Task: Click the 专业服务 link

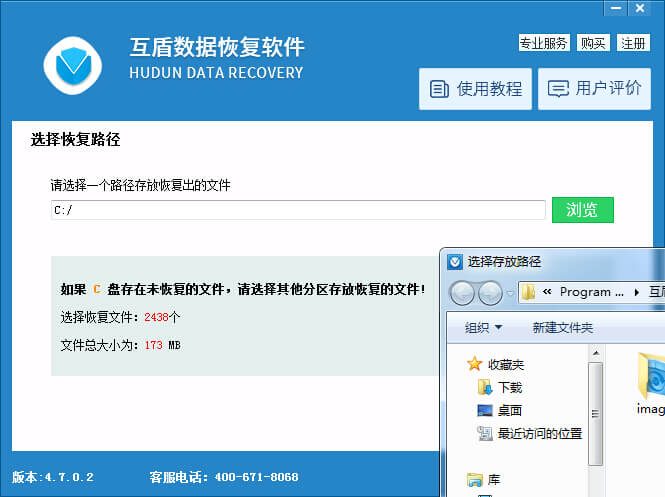Action: point(544,43)
